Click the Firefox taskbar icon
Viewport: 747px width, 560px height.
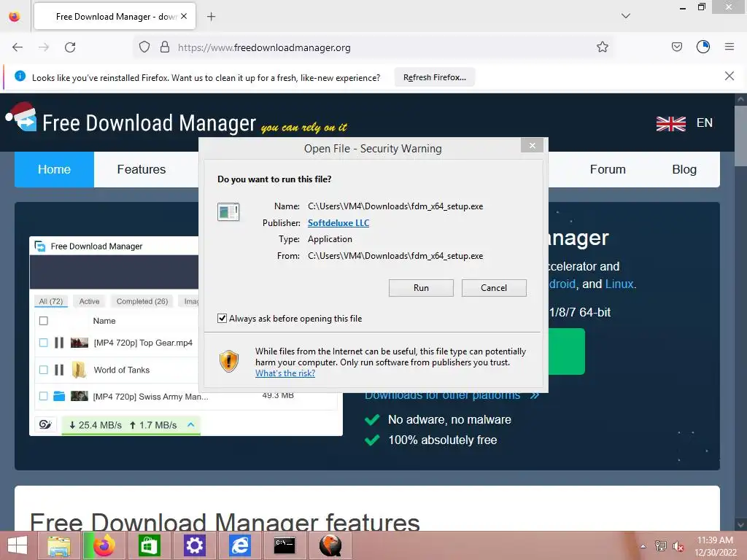(104, 545)
